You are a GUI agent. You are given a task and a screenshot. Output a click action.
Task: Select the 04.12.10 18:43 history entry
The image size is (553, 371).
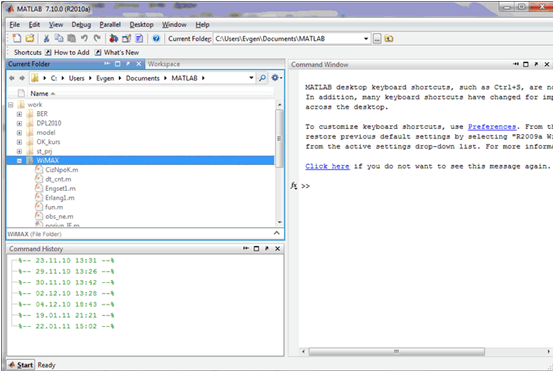[x=66, y=304]
